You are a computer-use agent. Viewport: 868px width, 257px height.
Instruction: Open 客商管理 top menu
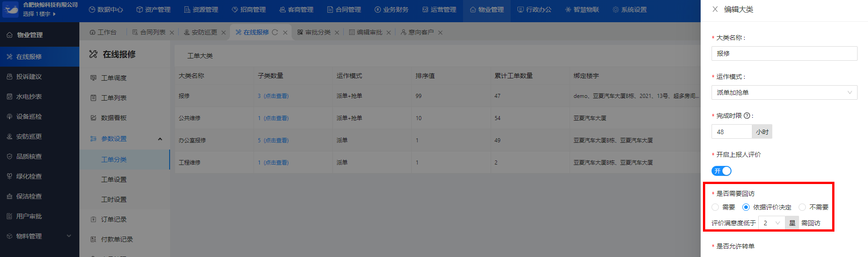tap(296, 10)
